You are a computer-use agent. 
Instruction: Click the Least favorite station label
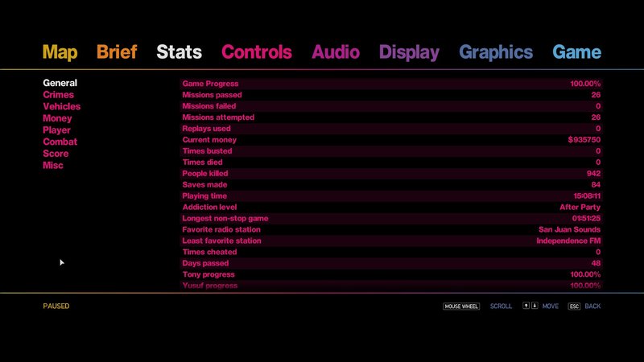(x=222, y=241)
